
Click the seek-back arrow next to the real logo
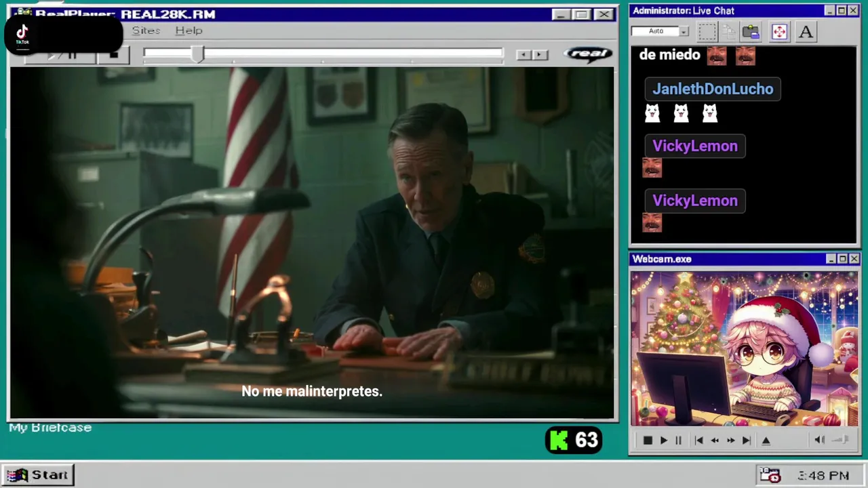524,55
